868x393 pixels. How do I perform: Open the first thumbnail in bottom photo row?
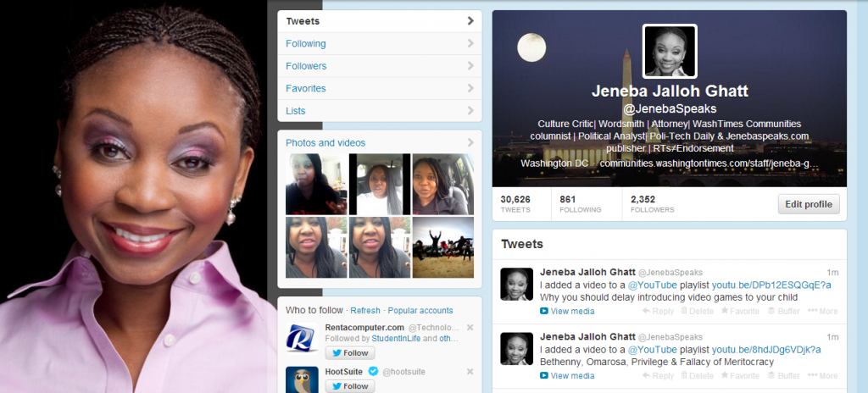316,246
